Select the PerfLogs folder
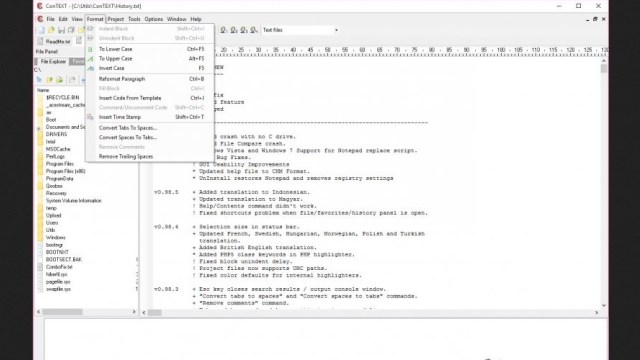This screenshot has width=640, height=360. coord(55,156)
